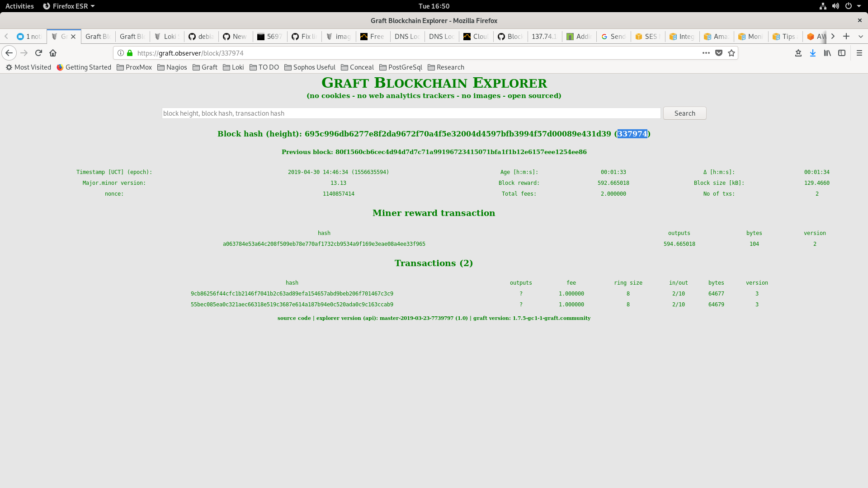
Task: Open the Firefox ESR menu in the top bar
Action: pyautogui.click(x=69, y=6)
